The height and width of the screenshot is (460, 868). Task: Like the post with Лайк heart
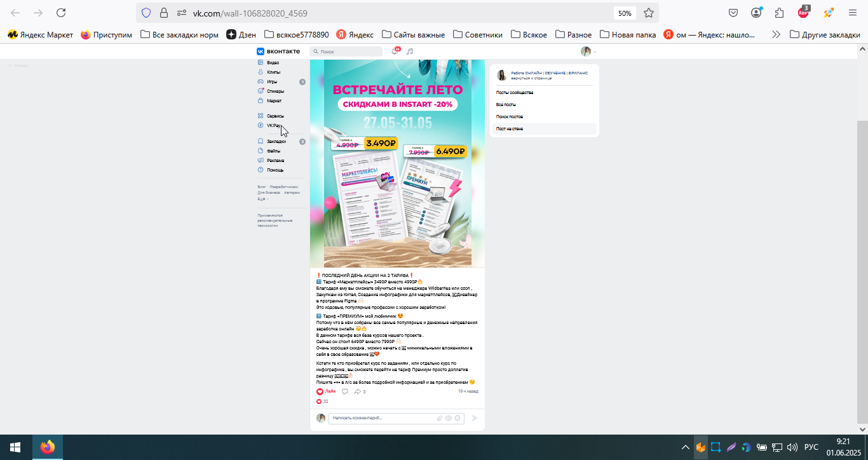point(326,392)
